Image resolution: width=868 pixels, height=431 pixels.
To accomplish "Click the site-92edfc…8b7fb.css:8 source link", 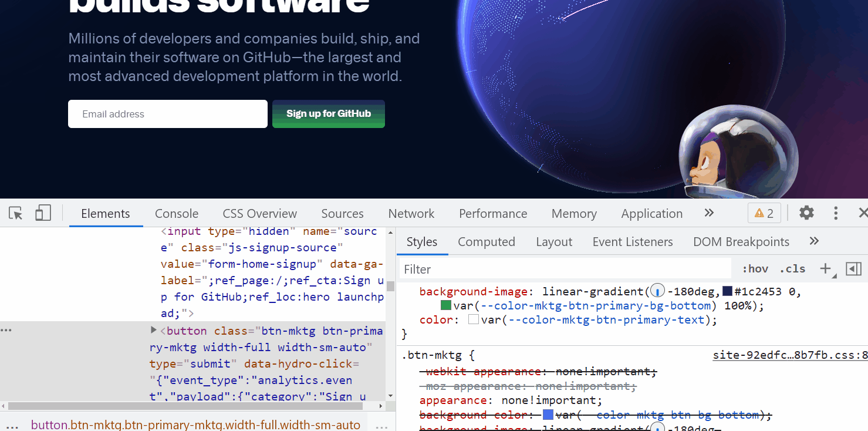I will (x=790, y=355).
